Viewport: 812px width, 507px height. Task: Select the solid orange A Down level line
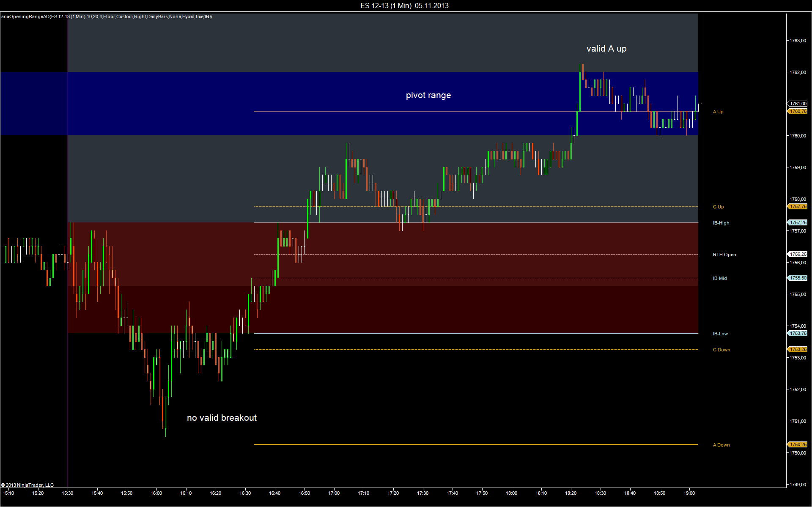(476, 444)
